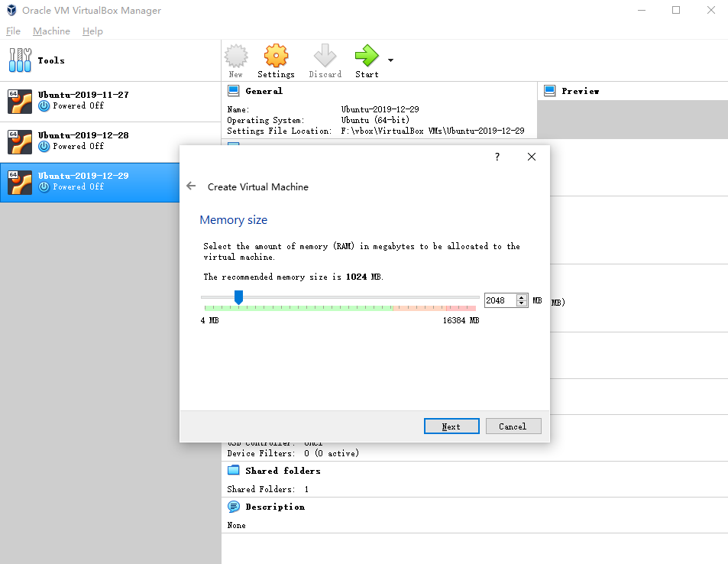
Task: Click power state icon of Ubuntu-2019-12-28
Action: 44,146
